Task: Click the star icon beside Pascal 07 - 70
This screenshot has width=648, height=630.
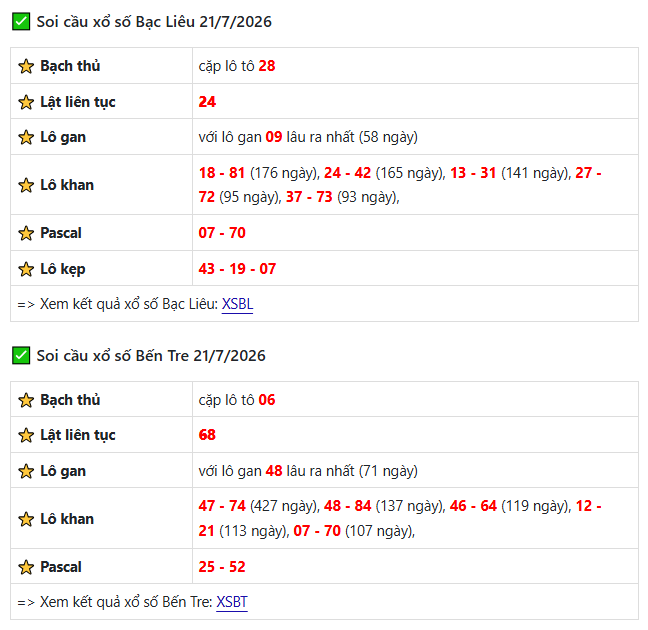Action: (26, 233)
